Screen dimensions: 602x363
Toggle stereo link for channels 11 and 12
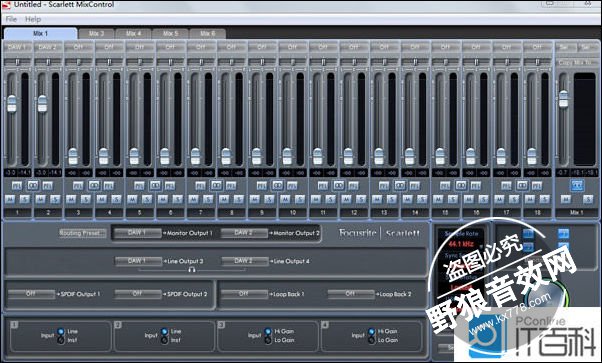339,186
